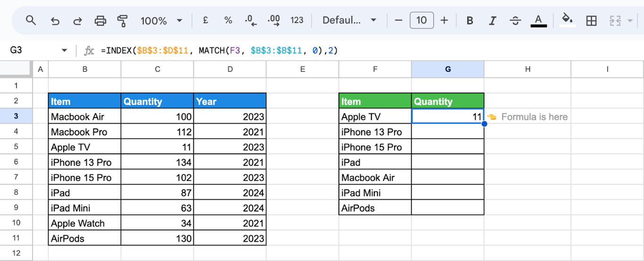Select column D header

click(230, 69)
